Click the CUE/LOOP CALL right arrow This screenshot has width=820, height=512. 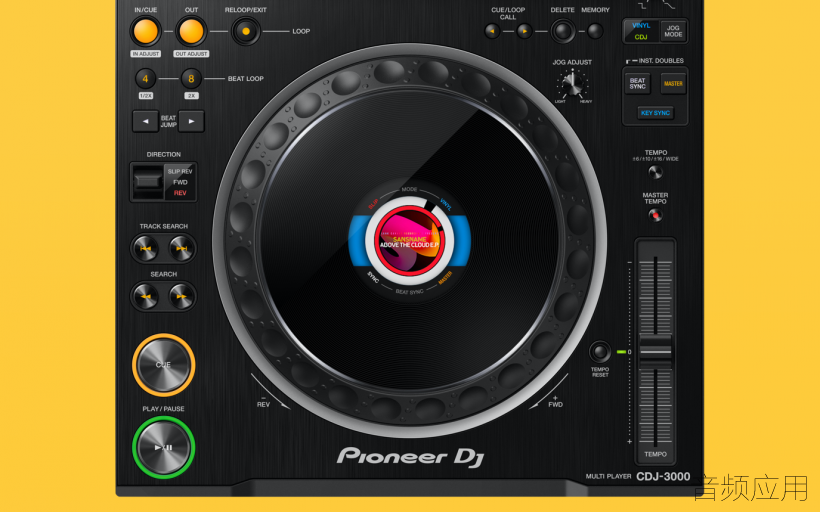(x=524, y=31)
